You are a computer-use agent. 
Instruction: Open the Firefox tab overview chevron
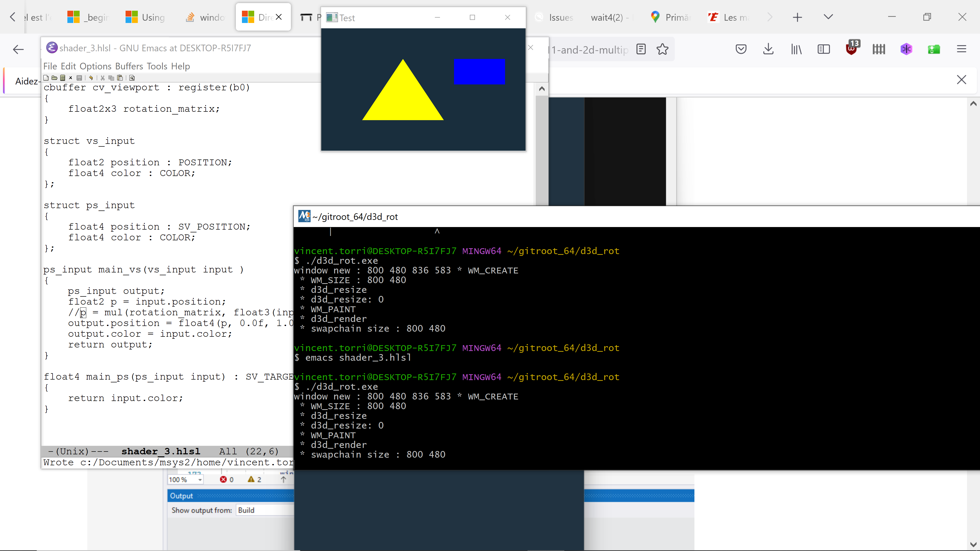[829, 17]
